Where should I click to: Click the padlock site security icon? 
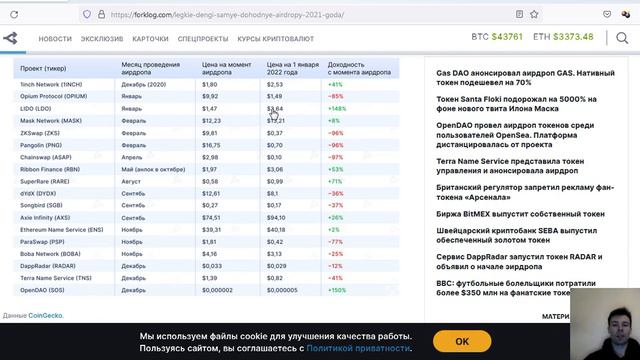tap(101, 14)
